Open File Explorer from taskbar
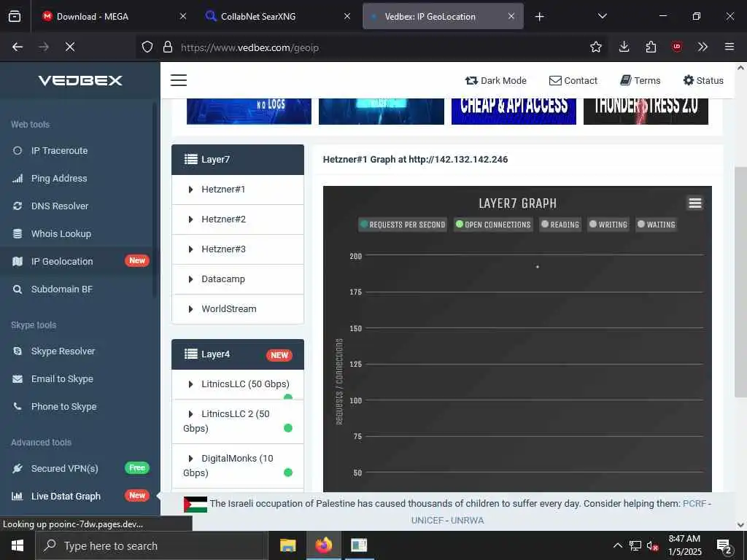 [x=287, y=545]
